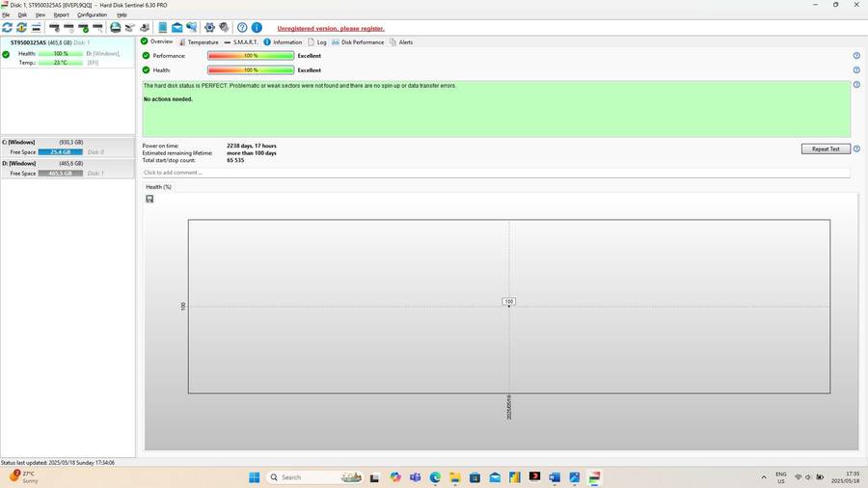868x488 pixels.
Task: Click the blue information icon in toolbar
Action: (257, 28)
